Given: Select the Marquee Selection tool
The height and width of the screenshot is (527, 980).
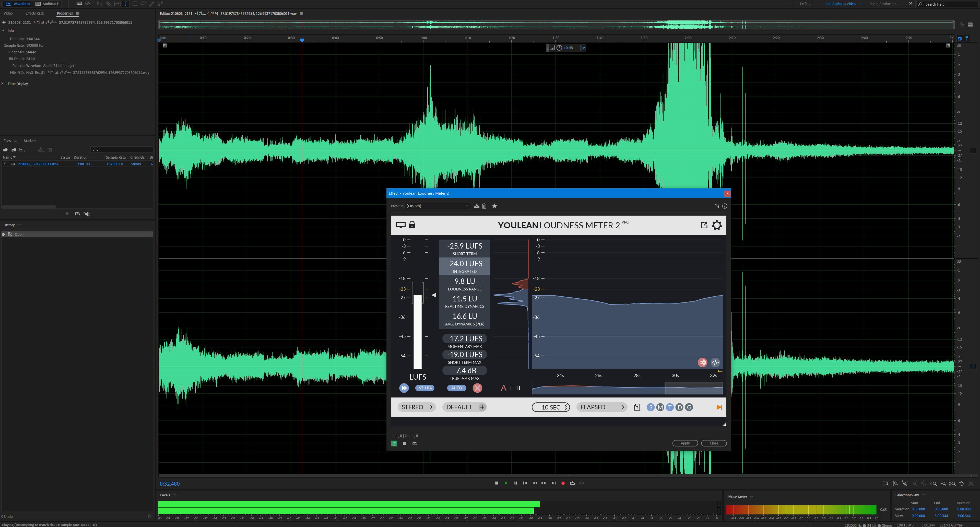Looking at the screenshot, I should pyautogui.click(x=135, y=4).
